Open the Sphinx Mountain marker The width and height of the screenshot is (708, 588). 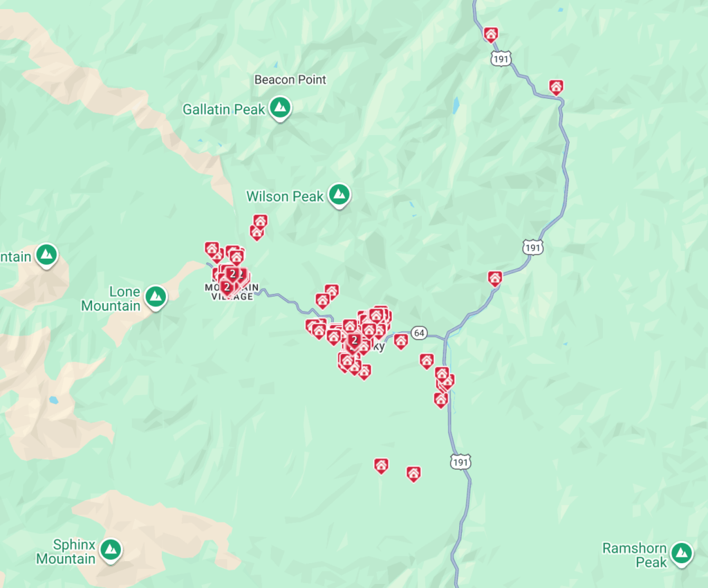111,551
